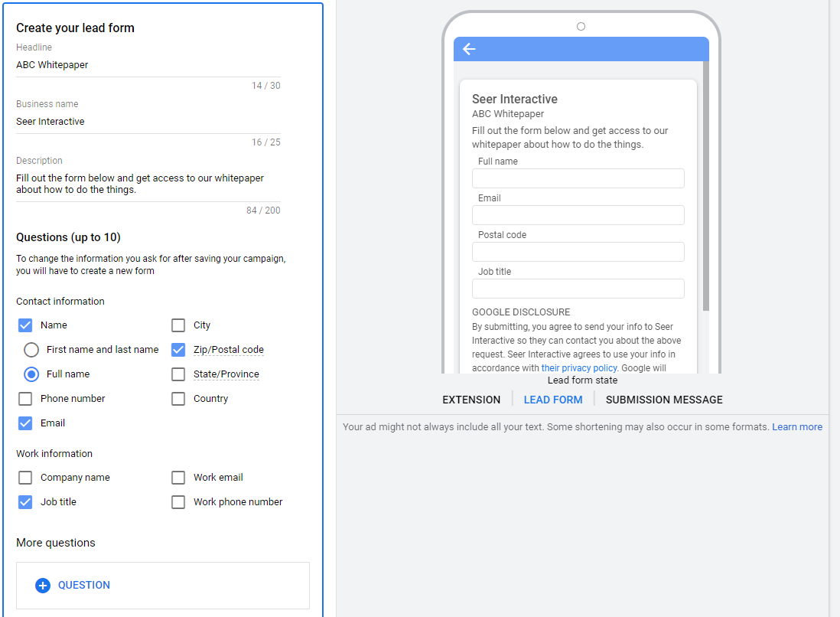The height and width of the screenshot is (617, 840).
Task: Switch to the Submission Message tab
Action: [x=663, y=400]
